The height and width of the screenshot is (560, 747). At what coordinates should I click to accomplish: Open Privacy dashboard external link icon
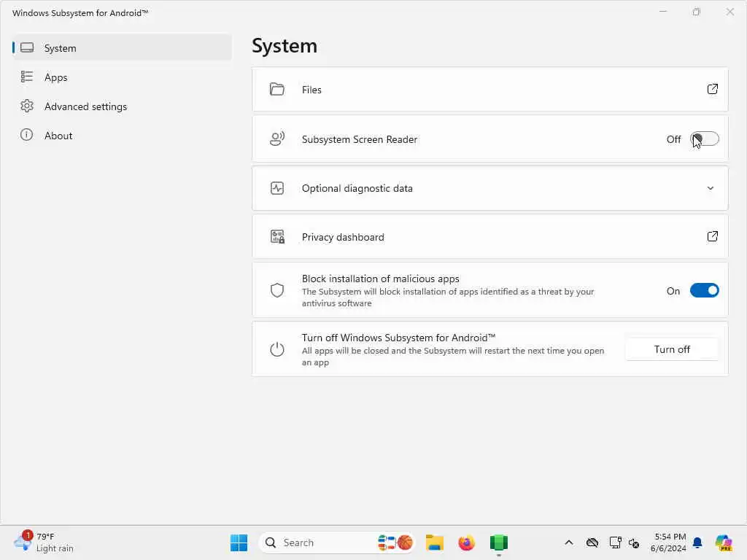[712, 236]
